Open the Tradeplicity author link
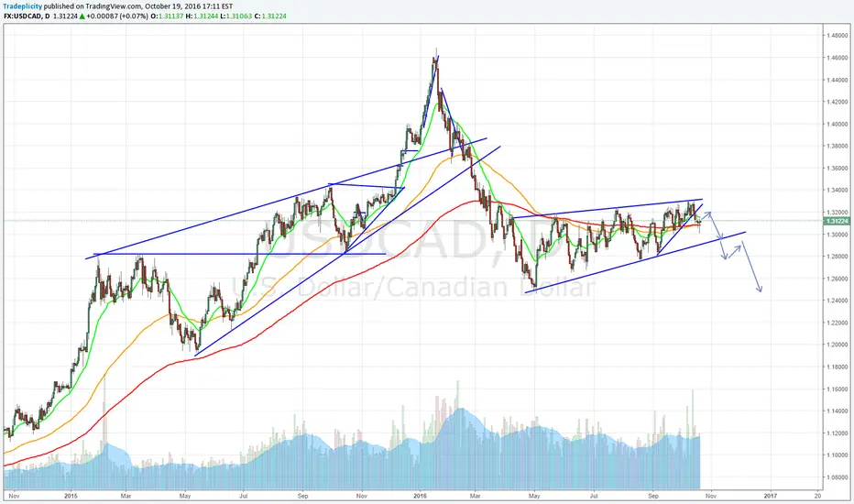The width and height of the screenshot is (854, 504). pyautogui.click(x=23, y=6)
